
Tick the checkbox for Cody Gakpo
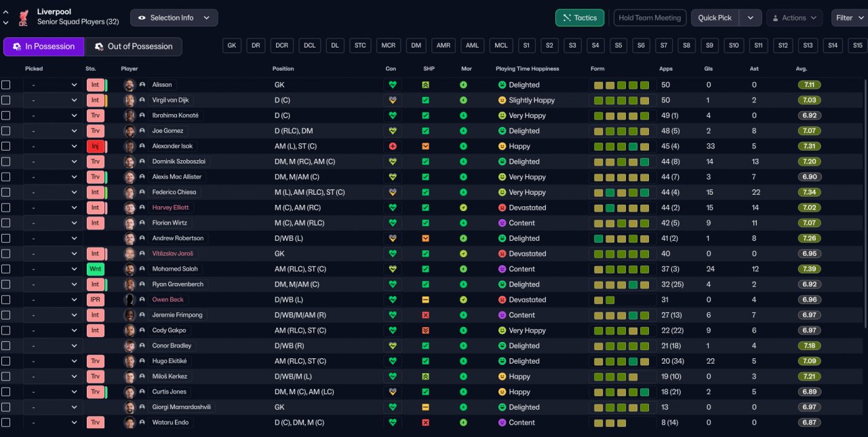6,330
